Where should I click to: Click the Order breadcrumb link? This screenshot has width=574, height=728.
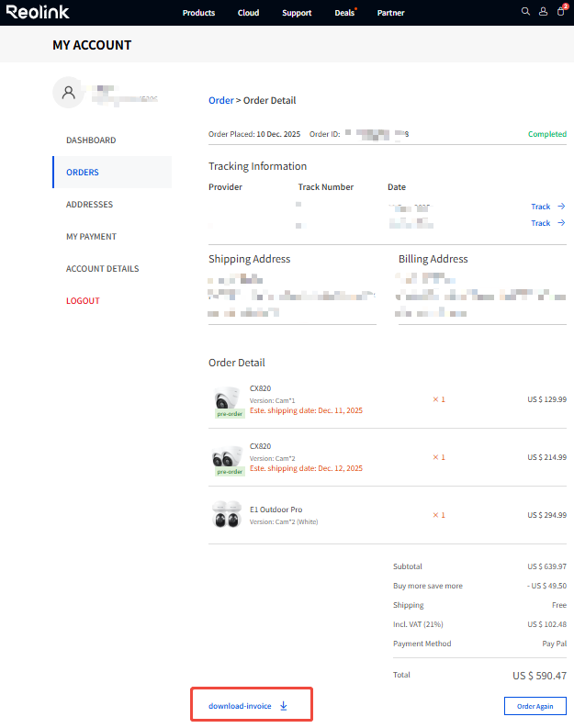[x=221, y=100]
